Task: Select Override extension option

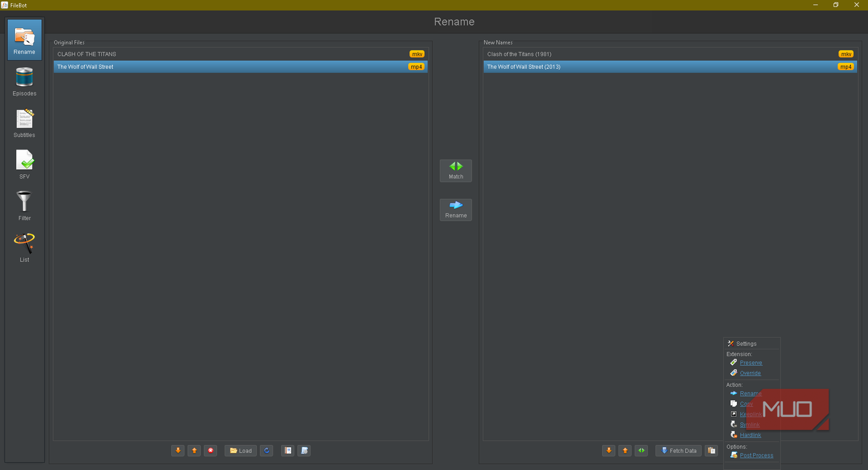Action: pyautogui.click(x=750, y=373)
